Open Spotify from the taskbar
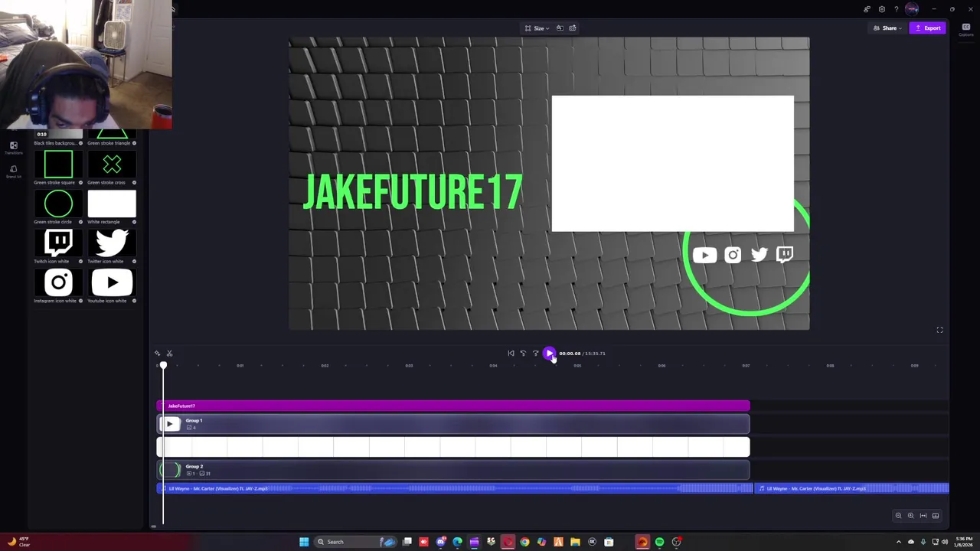Screen dimensions: 980x551 (659, 542)
